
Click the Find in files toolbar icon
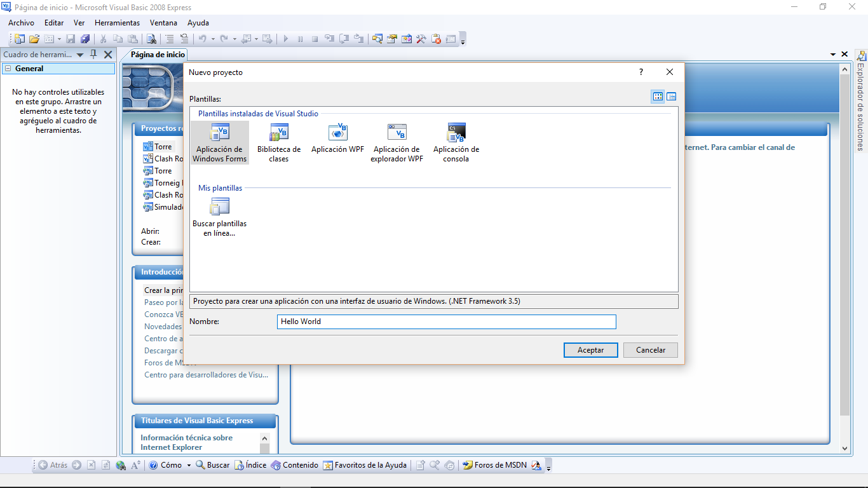pos(151,39)
